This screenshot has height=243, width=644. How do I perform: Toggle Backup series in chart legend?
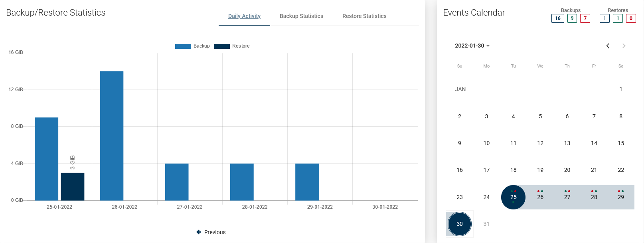pos(192,46)
